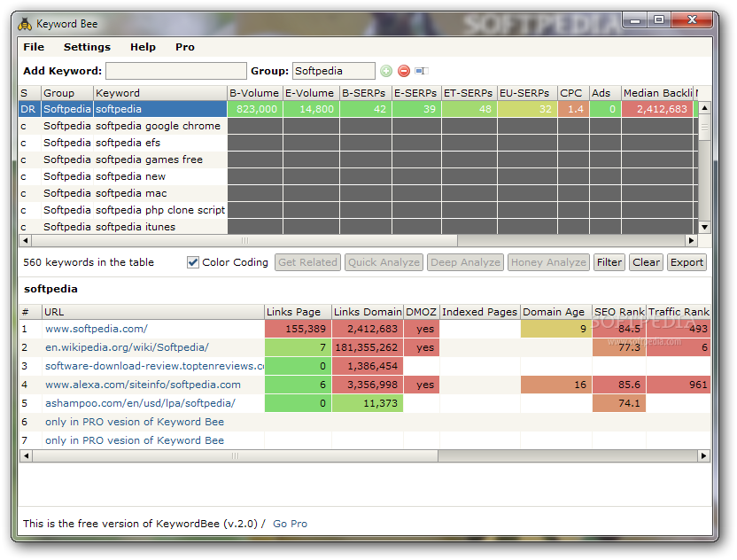Click the Links Domain column header
This screenshot has width=737, height=560.
pyautogui.click(x=368, y=312)
